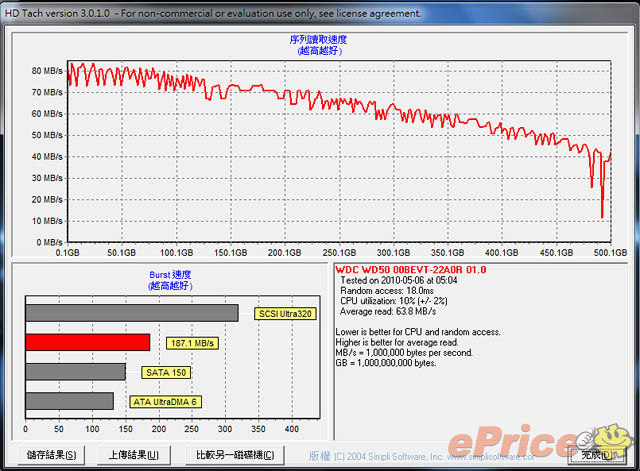Screen dimensions: 640x471
Task: Select the ATA UltraDMA 6 label
Action: [165, 402]
